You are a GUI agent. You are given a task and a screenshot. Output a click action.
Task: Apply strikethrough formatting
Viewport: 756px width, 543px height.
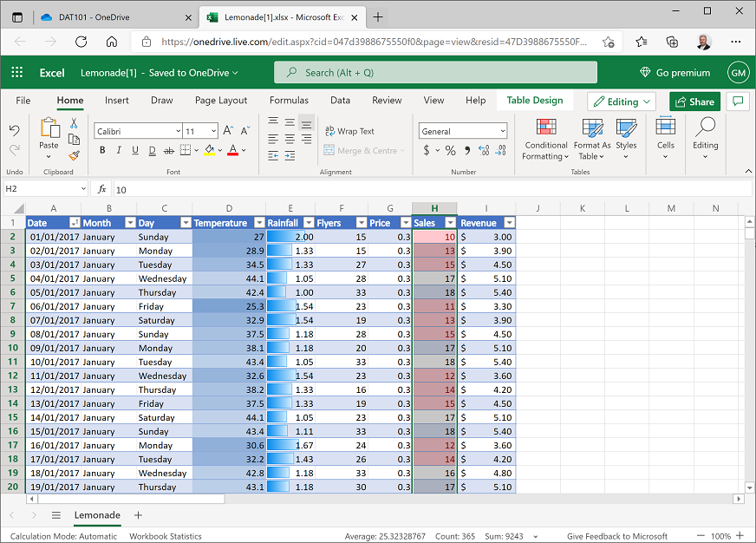tap(170, 150)
